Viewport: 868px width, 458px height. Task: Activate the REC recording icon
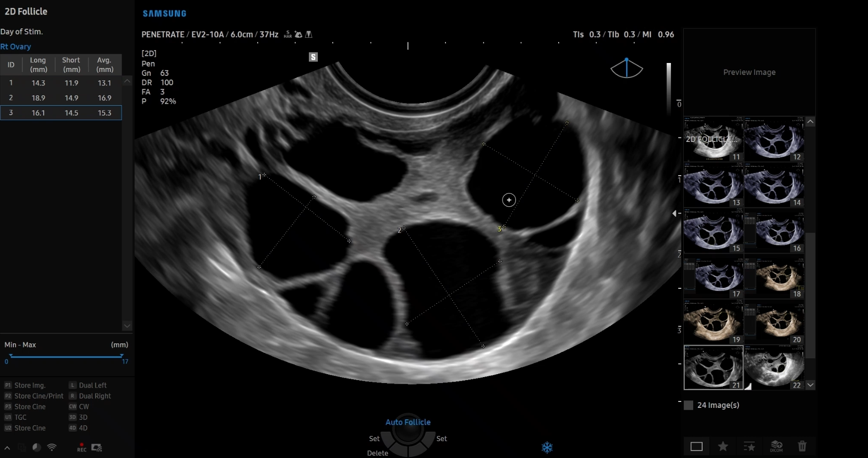point(80,447)
